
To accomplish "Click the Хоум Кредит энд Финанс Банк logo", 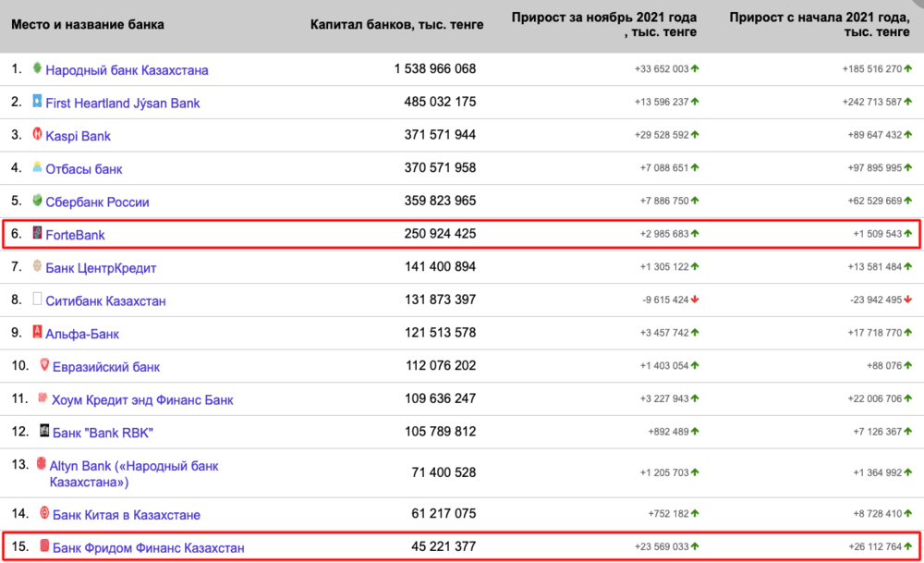I will [43, 398].
